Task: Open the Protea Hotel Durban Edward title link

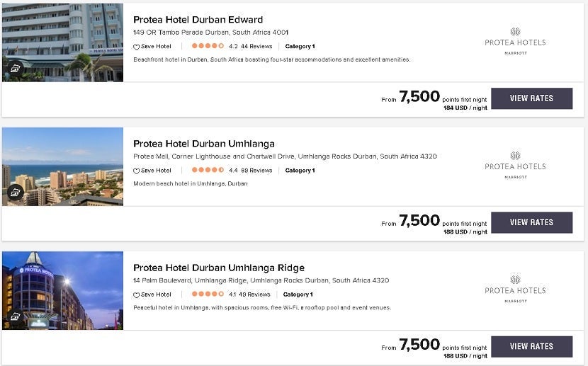Action: pyautogui.click(x=198, y=20)
